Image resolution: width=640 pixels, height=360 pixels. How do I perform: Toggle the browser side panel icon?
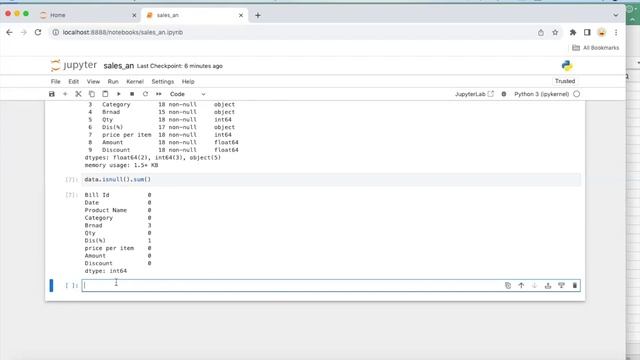[x=587, y=32]
